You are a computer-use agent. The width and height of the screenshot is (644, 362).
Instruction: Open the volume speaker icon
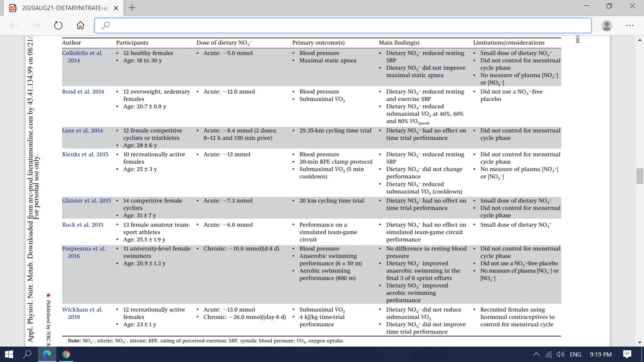point(560,354)
